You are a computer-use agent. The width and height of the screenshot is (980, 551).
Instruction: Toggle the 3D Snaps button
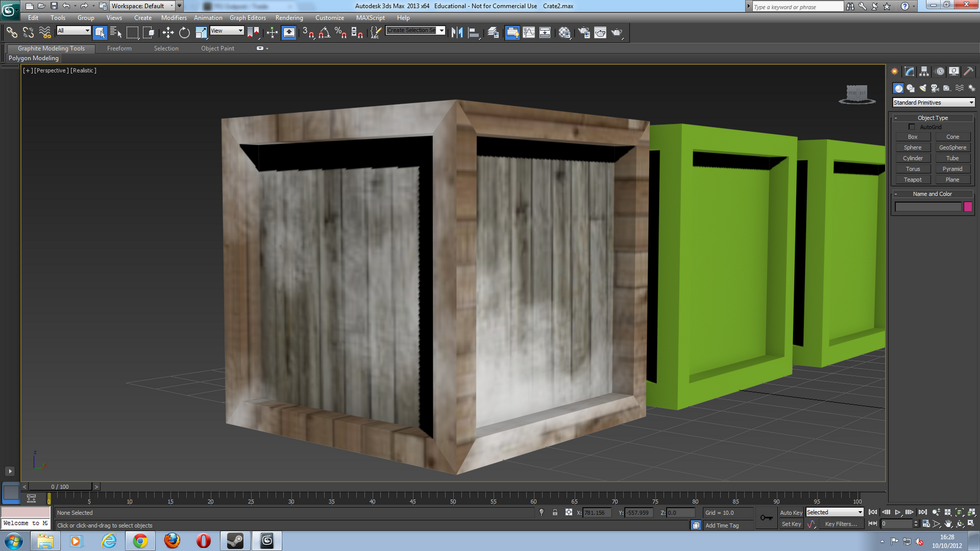pyautogui.click(x=308, y=32)
